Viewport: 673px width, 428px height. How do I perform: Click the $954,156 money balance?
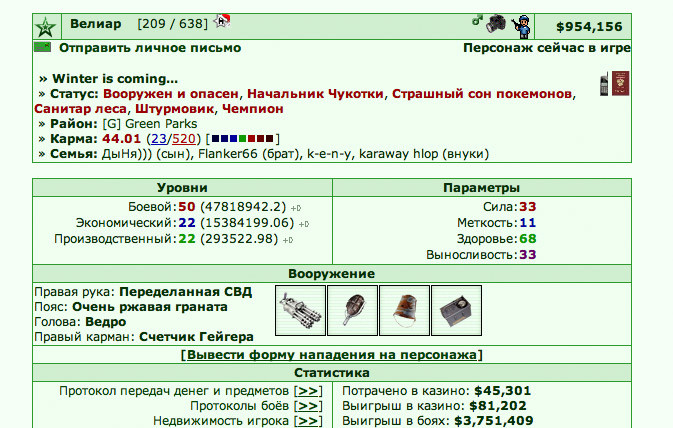point(589,27)
